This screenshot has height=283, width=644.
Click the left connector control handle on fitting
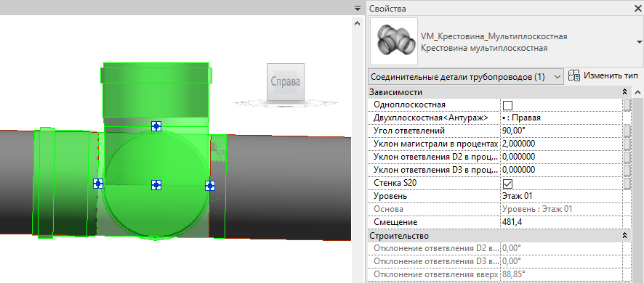coord(97,184)
